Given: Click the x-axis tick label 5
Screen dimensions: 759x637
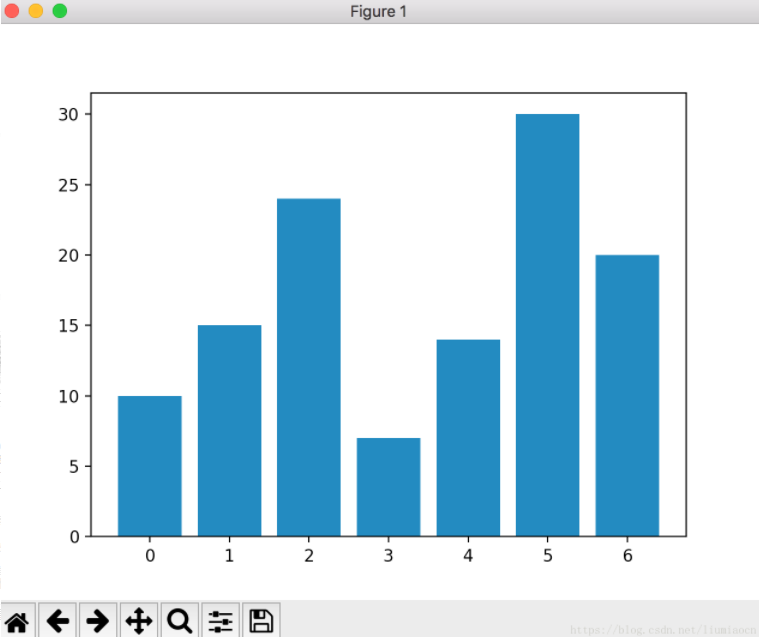Looking at the screenshot, I should pyautogui.click(x=547, y=556).
